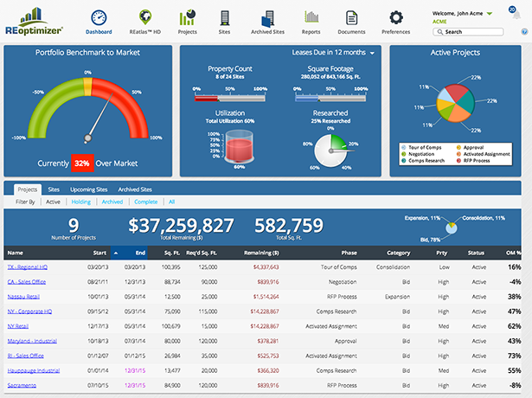This screenshot has width=532, height=398.
Task: Open the Preferences gear icon
Action: point(396,17)
